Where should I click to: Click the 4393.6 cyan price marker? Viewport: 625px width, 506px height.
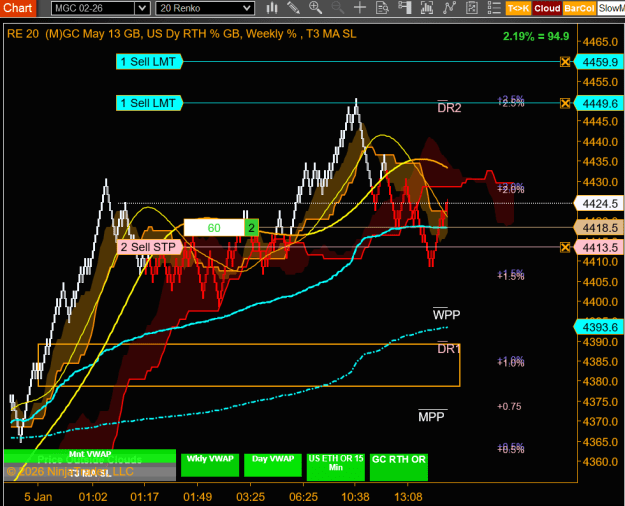(599, 327)
